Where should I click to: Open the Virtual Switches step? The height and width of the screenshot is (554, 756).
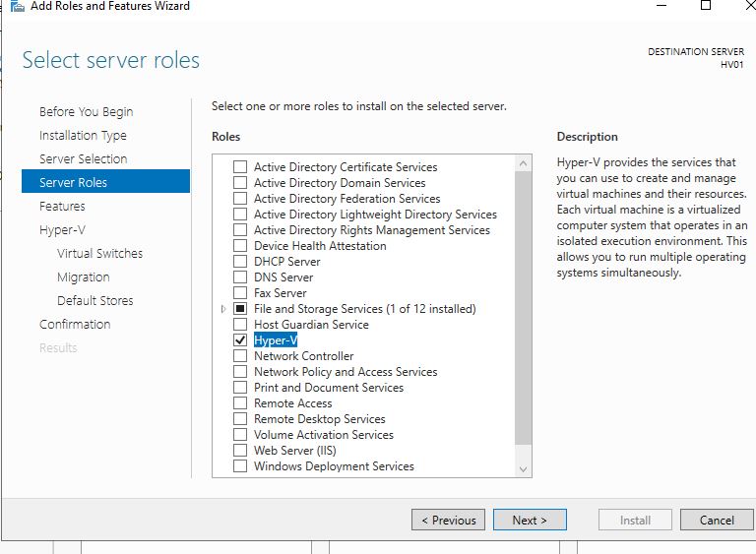99,253
